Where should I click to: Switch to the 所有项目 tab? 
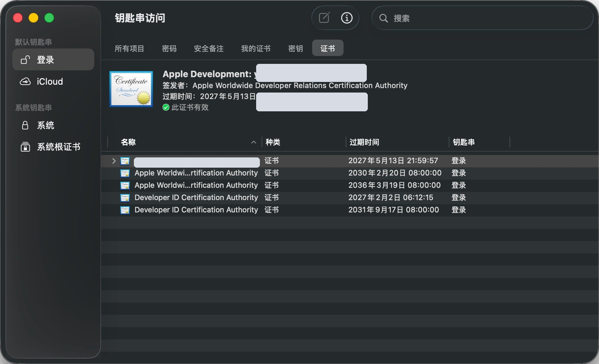point(129,48)
